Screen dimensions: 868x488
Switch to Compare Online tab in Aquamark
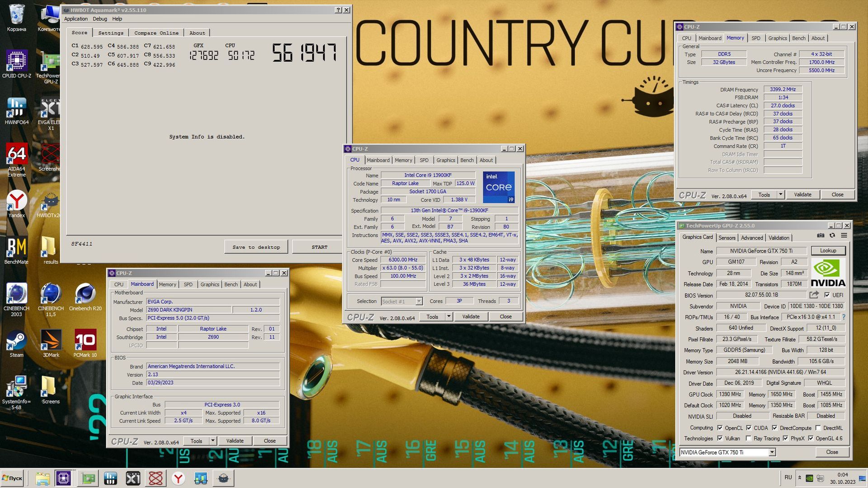click(x=156, y=33)
